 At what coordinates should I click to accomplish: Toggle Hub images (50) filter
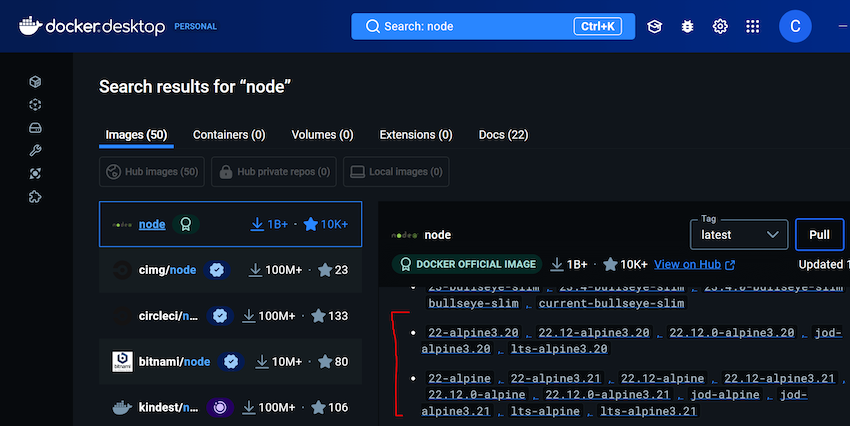click(x=152, y=172)
